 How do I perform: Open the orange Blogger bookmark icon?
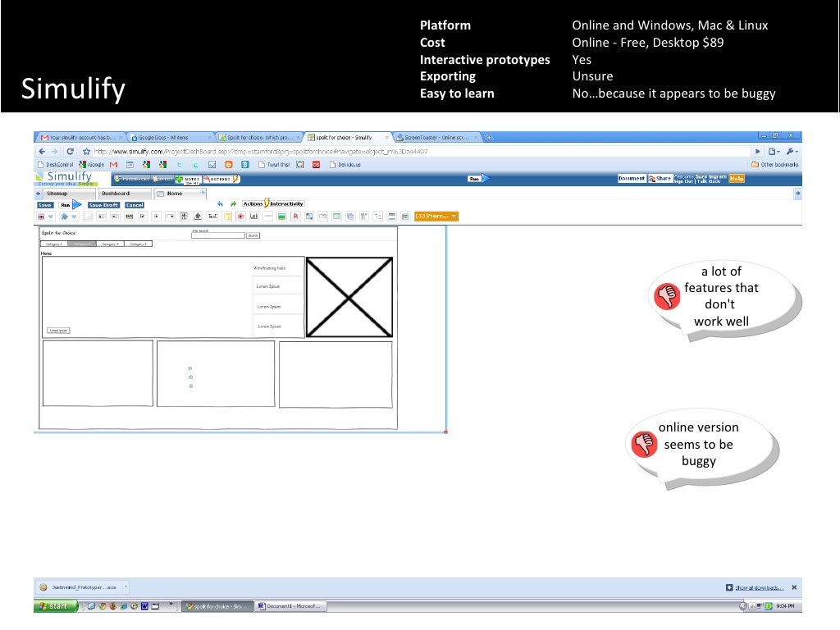point(229,164)
